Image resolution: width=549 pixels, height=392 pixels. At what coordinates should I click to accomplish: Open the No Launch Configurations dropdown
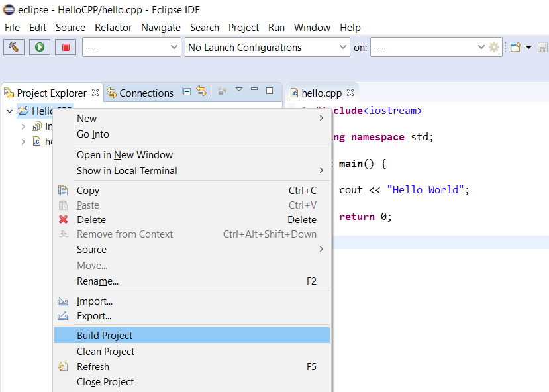coord(267,47)
